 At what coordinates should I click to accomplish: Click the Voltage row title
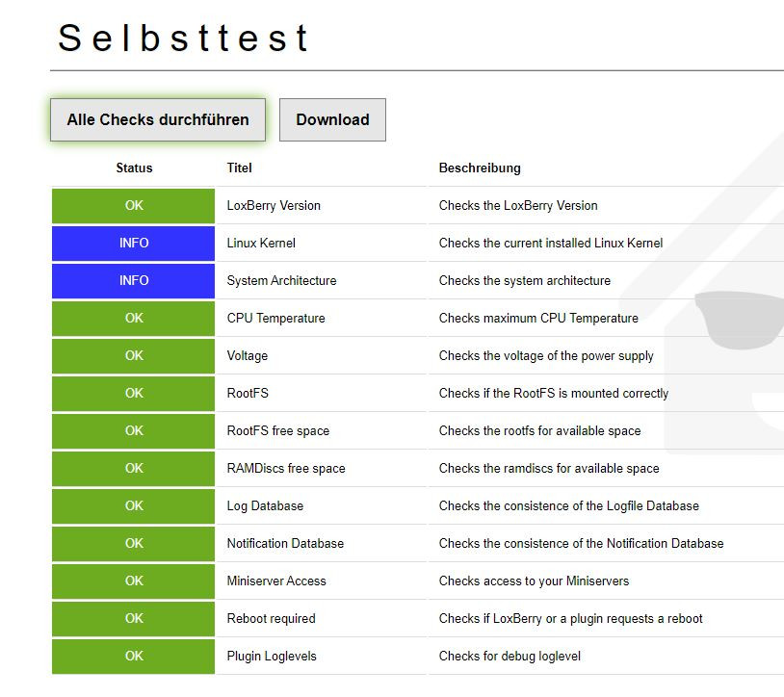248,356
